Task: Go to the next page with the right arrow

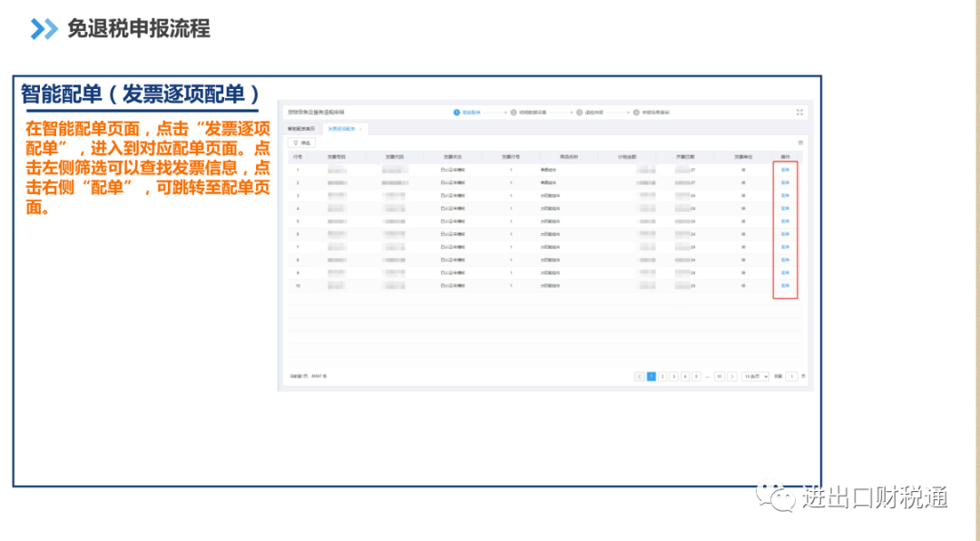Action: pos(732,377)
